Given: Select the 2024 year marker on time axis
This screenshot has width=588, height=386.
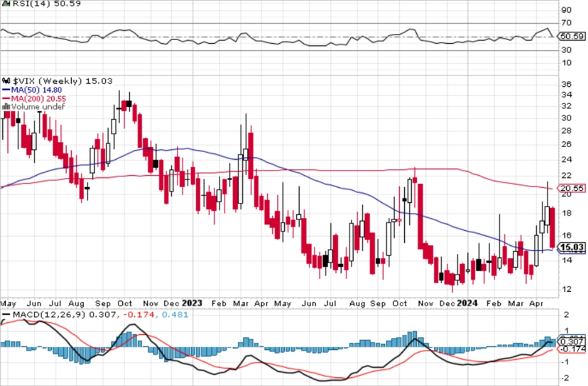Looking at the screenshot, I should [467, 303].
